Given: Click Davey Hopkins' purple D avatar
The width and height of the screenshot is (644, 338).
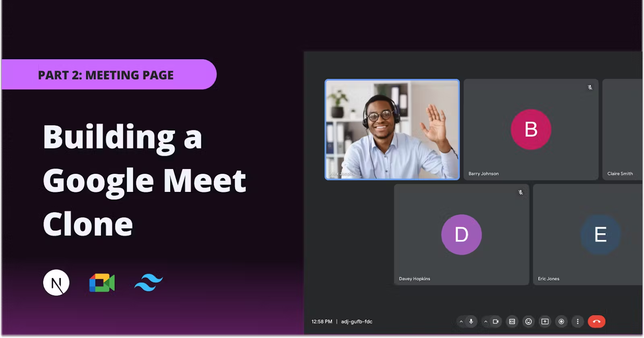Looking at the screenshot, I should point(461,235).
